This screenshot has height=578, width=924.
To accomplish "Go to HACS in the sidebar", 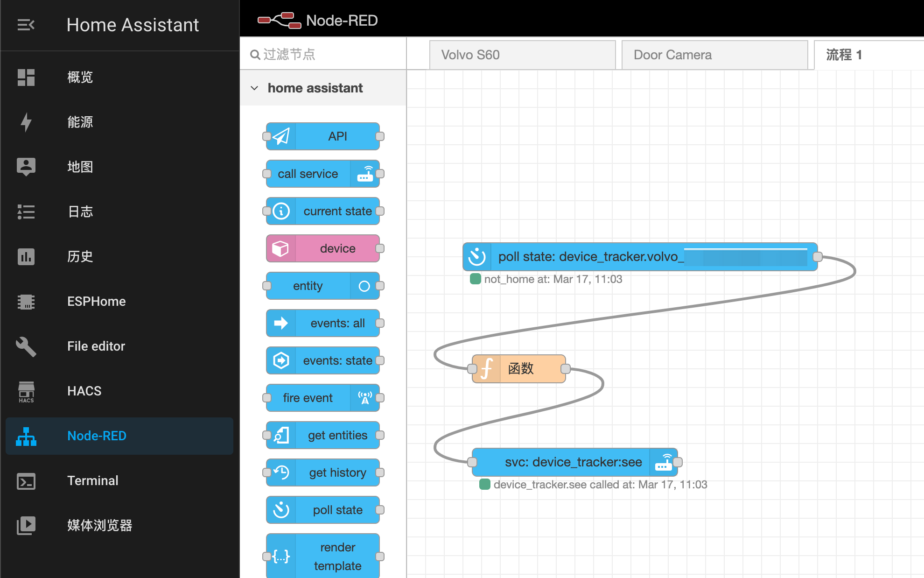I will tap(119, 391).
